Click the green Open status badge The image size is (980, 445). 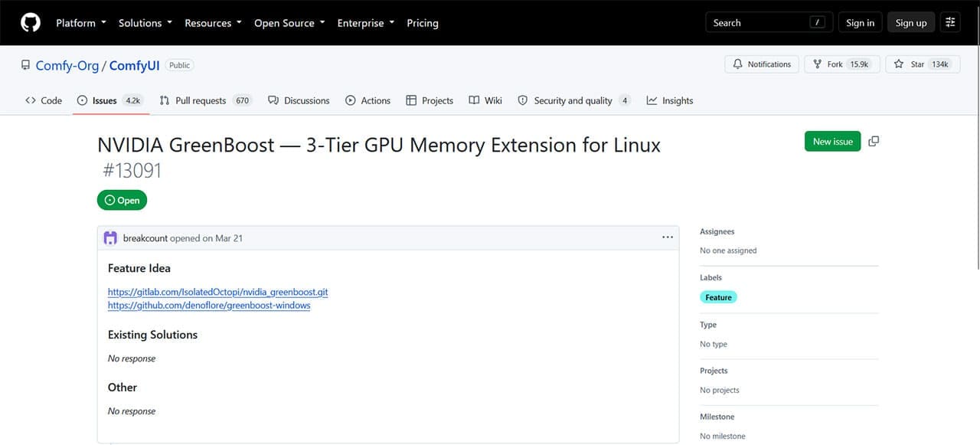[x=122, y=201]
